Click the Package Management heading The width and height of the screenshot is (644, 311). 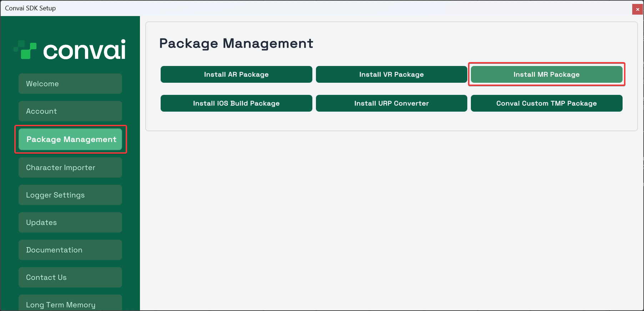coord(236,44)
